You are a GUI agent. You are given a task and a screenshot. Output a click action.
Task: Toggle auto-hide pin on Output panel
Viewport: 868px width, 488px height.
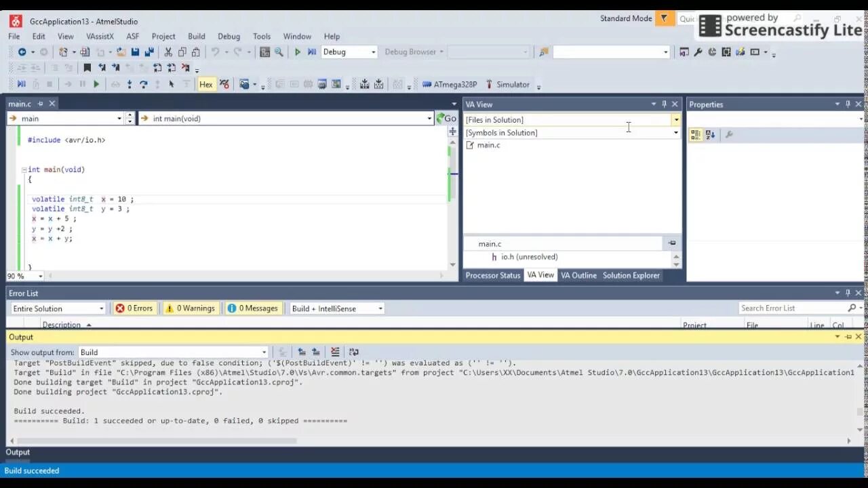pos(848,337)
